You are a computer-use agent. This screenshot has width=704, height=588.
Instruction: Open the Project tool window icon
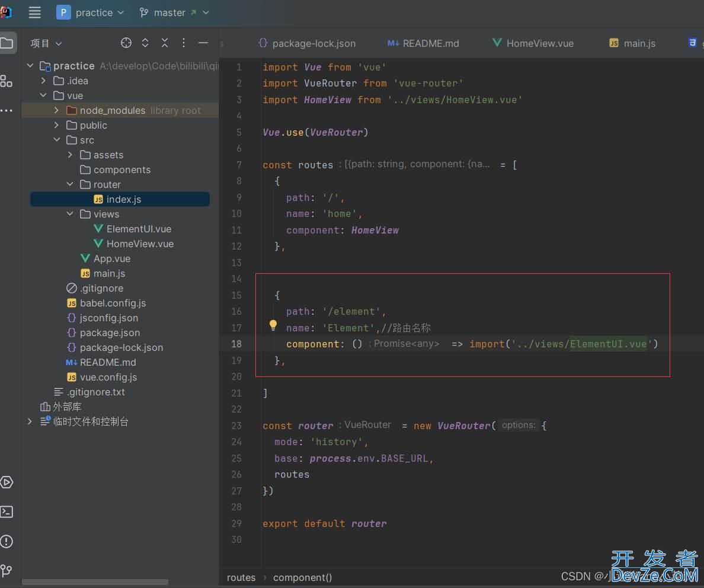click(x=7, y=43)
